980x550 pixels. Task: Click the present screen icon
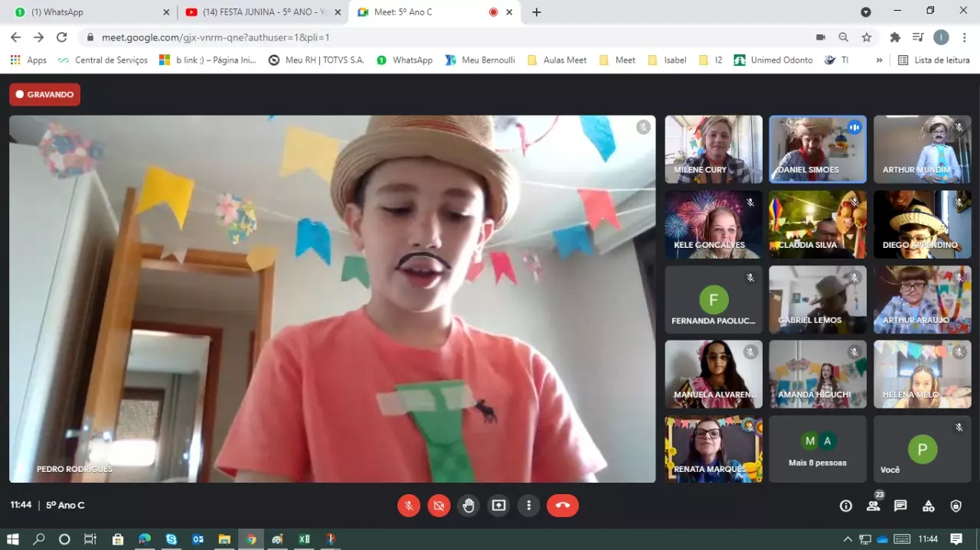tap(499, 506)
